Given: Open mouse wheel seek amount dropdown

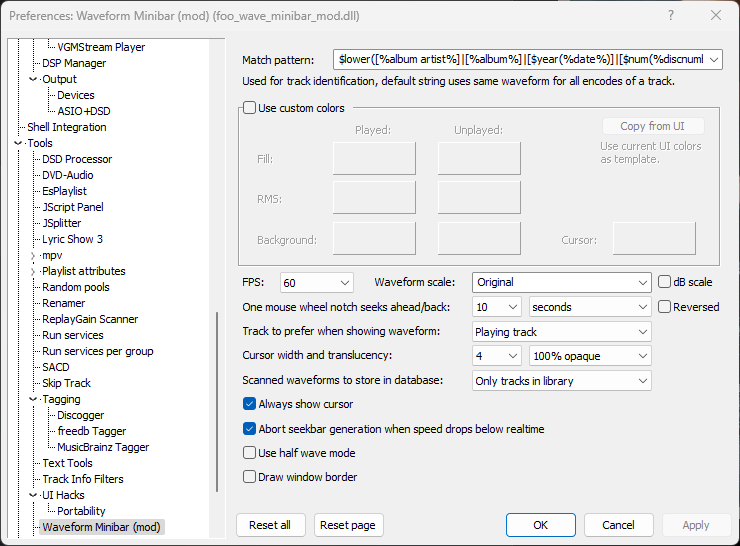Looking at the screenshot, I should coord(513,307).
